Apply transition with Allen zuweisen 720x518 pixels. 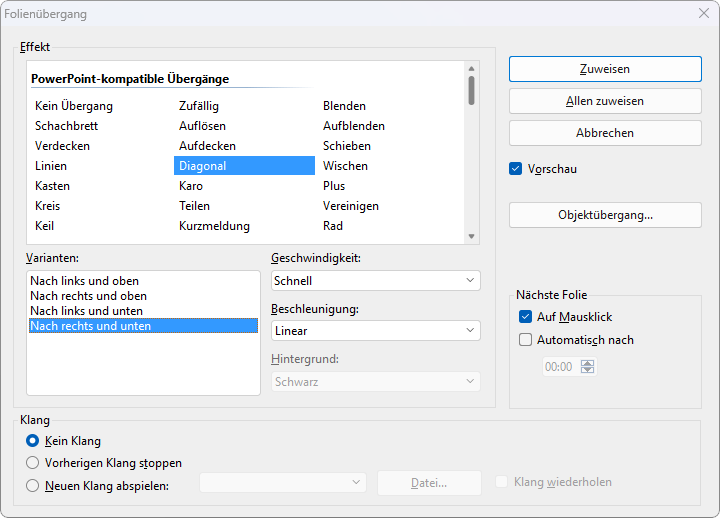pos(605,101)
